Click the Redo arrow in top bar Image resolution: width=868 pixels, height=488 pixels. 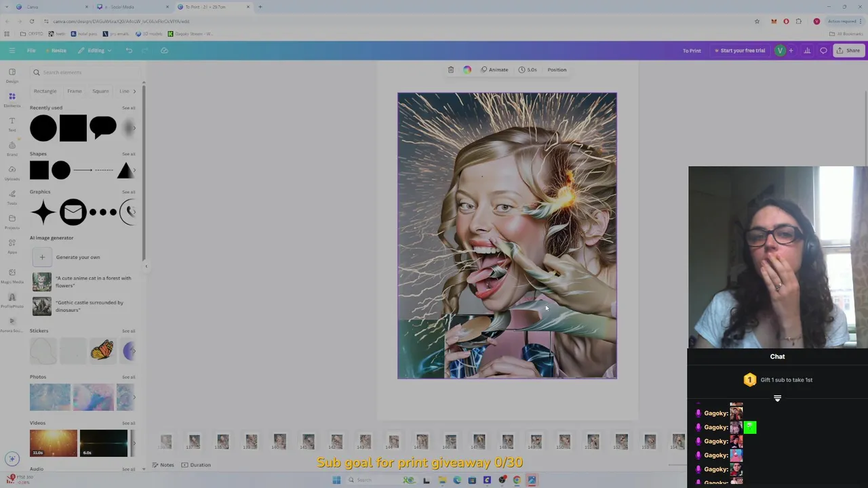pyautogui.click(x=145, y=50)
